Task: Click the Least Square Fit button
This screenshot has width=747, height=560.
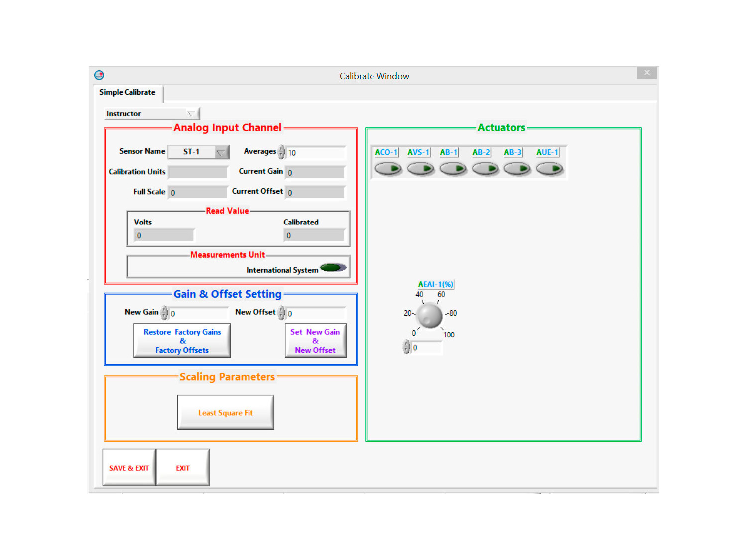Action: [x=226, y=412]
